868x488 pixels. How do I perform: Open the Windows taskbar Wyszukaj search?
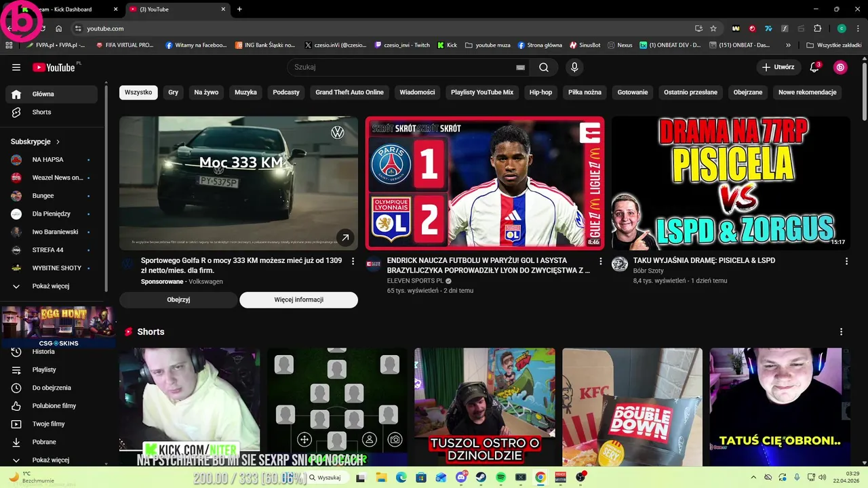tap(328, 477)
